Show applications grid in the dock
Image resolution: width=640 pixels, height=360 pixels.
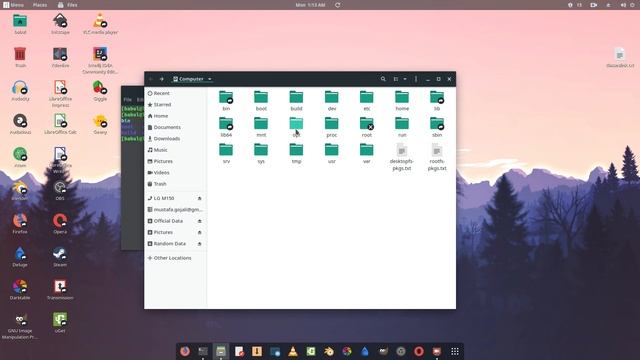tap(455, 351)
